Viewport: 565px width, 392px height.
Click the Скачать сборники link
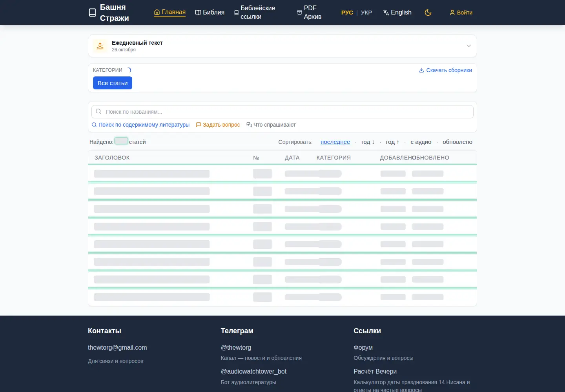[445, 70]
